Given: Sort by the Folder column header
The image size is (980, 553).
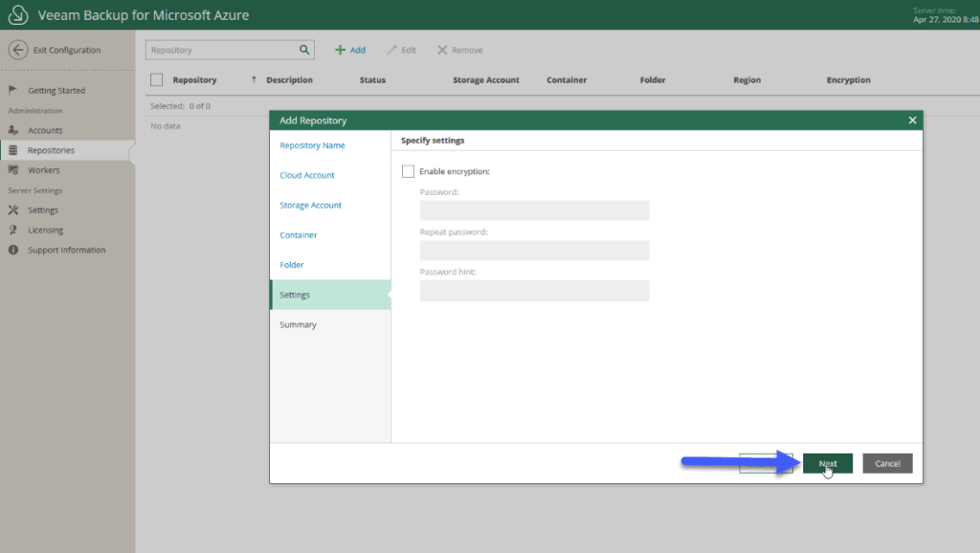Looking at the screenshot, I should click(653, 80).
